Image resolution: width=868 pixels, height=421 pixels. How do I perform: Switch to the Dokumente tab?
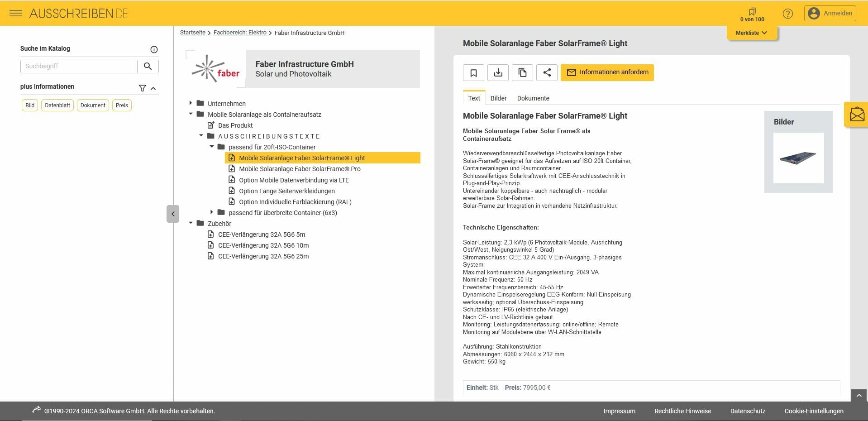pos(533,98)
